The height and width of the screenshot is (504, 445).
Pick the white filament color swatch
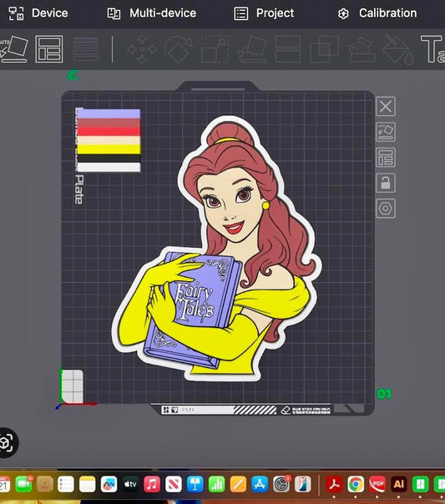pos(109,167)
